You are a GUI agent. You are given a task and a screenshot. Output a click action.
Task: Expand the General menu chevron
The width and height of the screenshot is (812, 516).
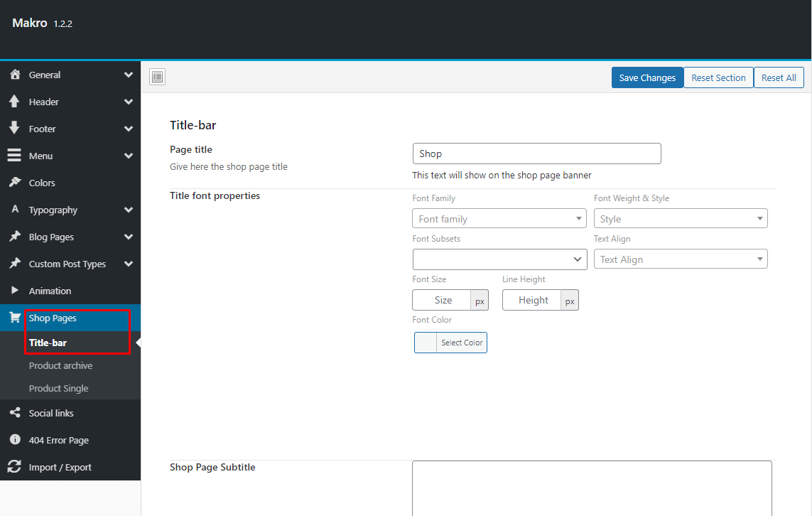(129, 75)
